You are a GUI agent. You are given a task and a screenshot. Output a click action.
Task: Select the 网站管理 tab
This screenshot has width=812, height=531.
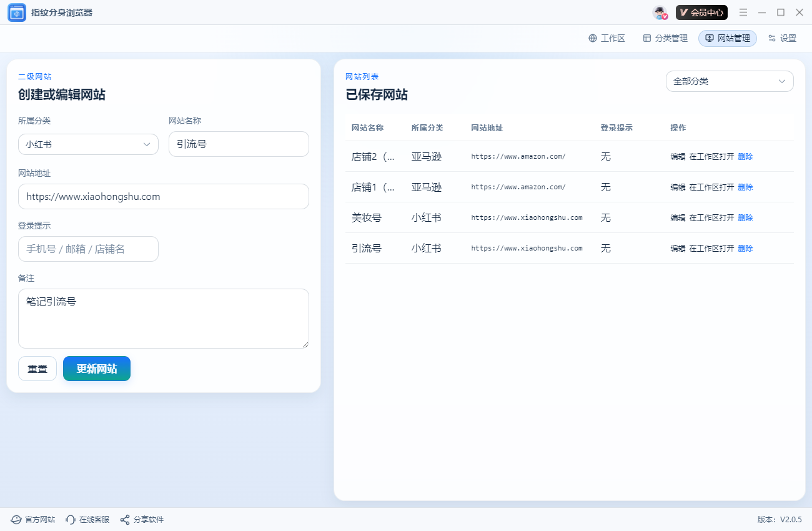728,38
